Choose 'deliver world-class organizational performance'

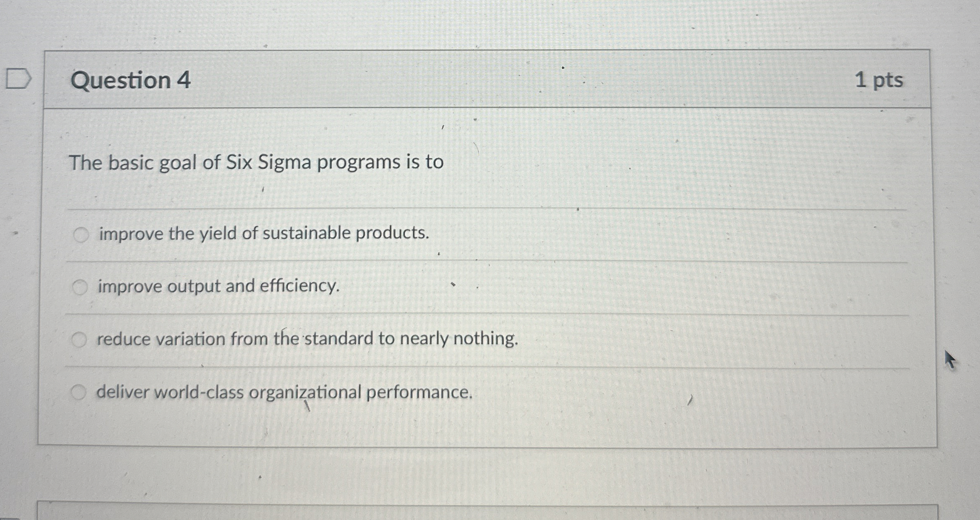point(80,392)
